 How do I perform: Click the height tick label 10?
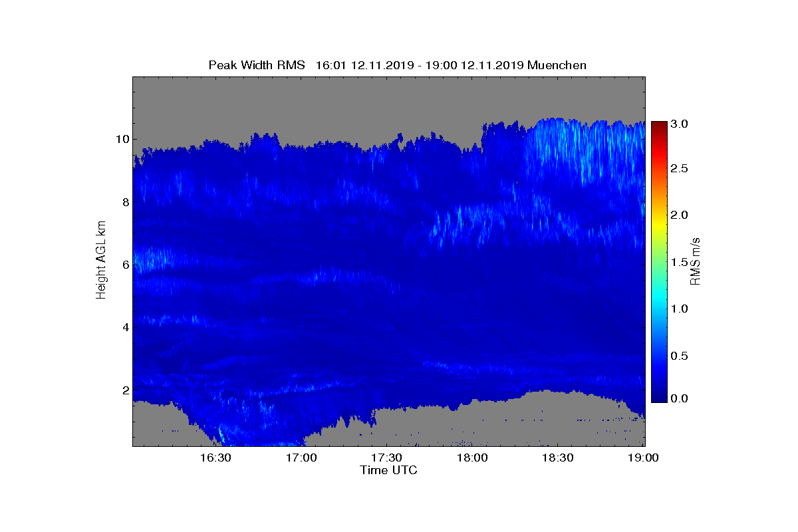pos(122,139)
